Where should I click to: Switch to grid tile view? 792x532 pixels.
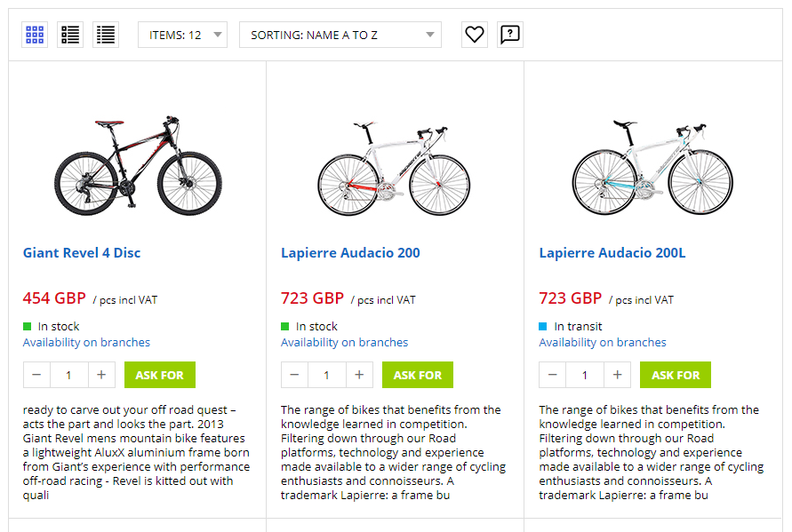(35, 35)
